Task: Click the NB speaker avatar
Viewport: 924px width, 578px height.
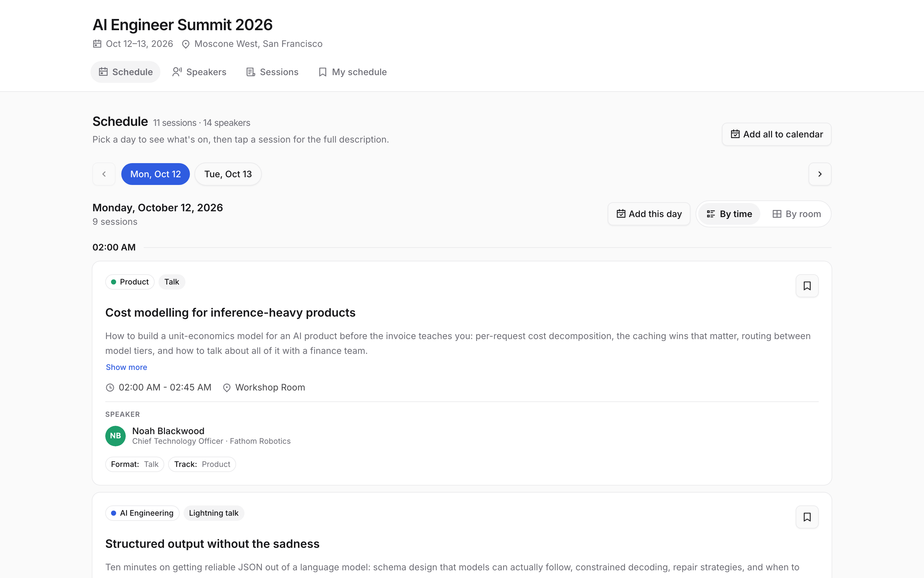Action: tap(115, 436)
